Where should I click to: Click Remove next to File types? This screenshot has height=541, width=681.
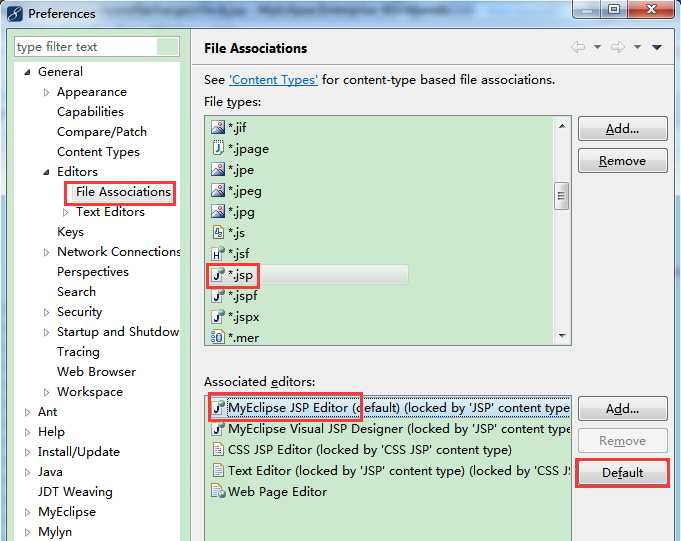click(x=622, y=161)
